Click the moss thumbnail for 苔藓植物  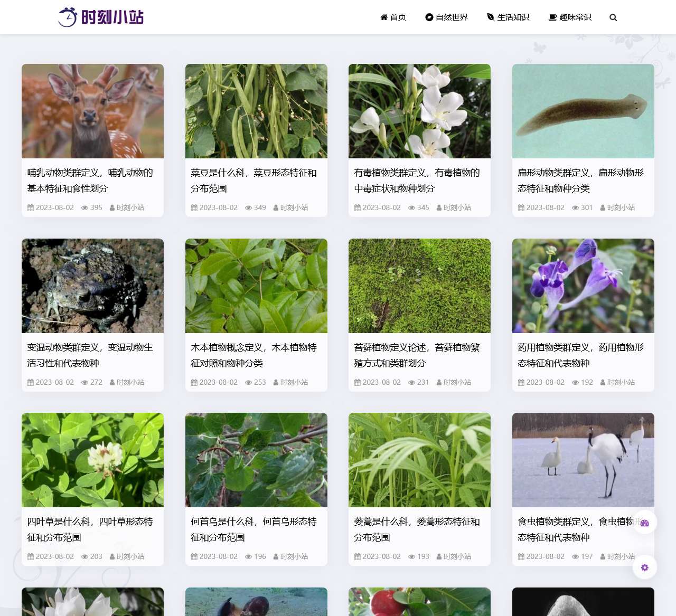tap(419, 286)
